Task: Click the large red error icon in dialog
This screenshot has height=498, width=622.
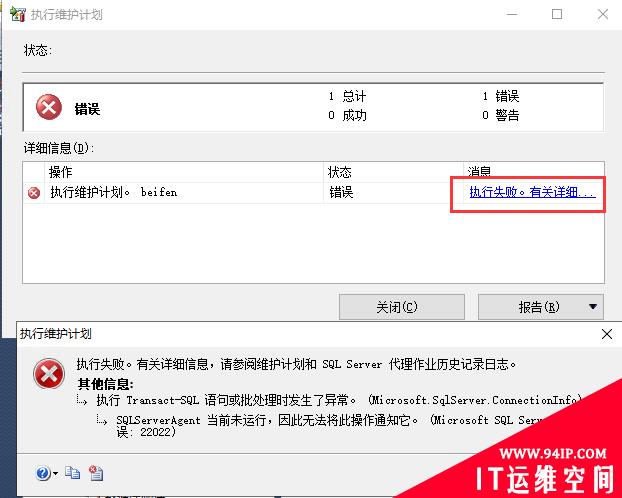Action: [x=49, y=374]
